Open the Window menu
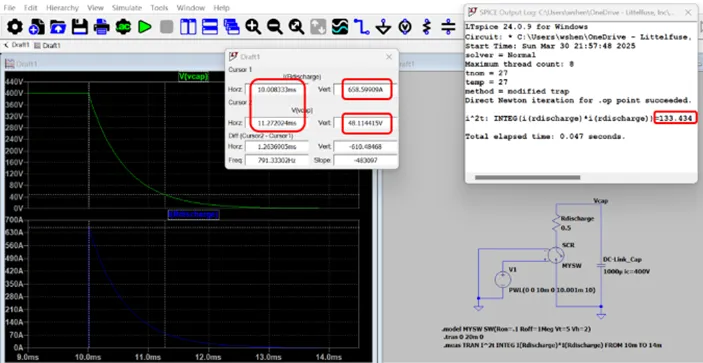Screen dimensions: 703x363 tap(191, 8)
